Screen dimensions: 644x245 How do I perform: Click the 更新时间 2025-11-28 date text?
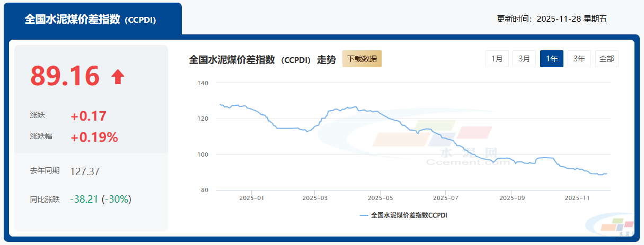[551, 19]
